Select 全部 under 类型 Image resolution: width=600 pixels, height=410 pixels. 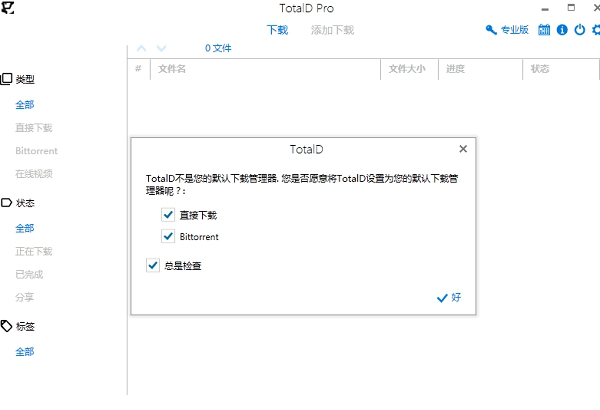point(25,105)
